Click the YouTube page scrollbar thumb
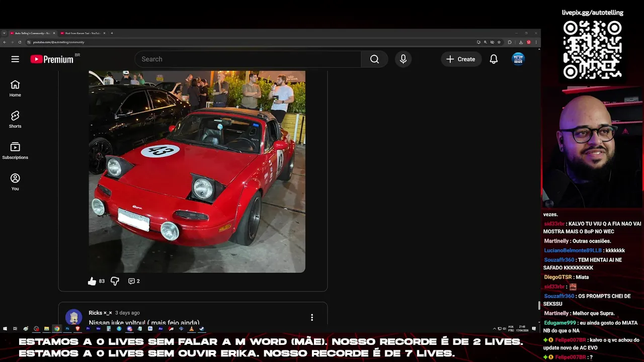Screen dimensions: 644x362 tap(539, 305)
